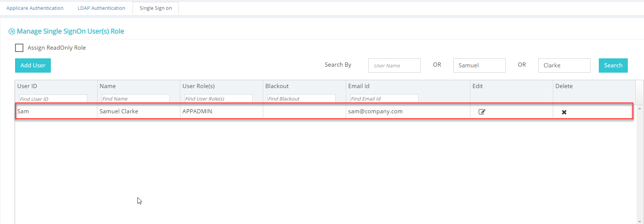Click the Find Blackout filter box
The height and width of the screenshot is (224, 644).
click(x=301, y=99)
